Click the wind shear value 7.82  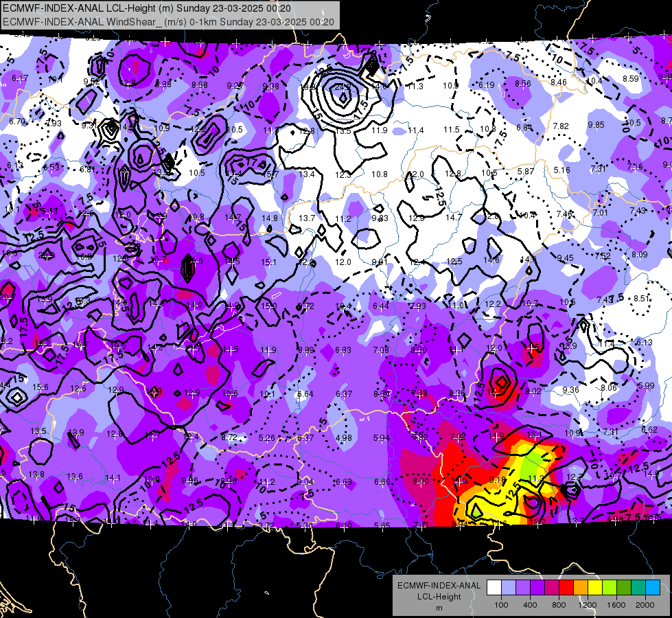tap(561, 126)
